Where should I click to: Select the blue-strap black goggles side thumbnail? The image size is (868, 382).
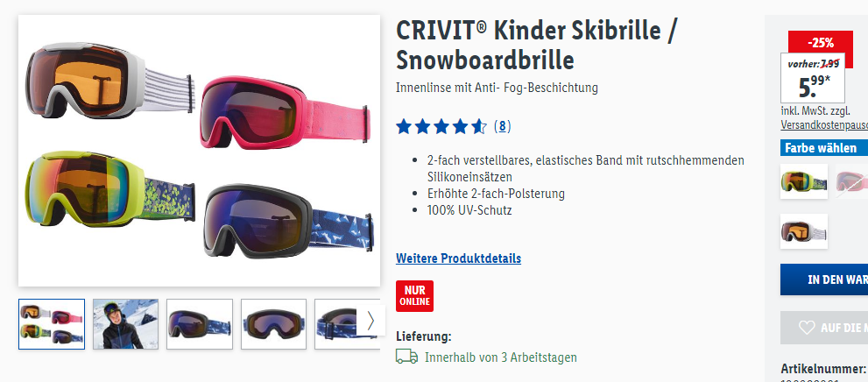(200, 324)
